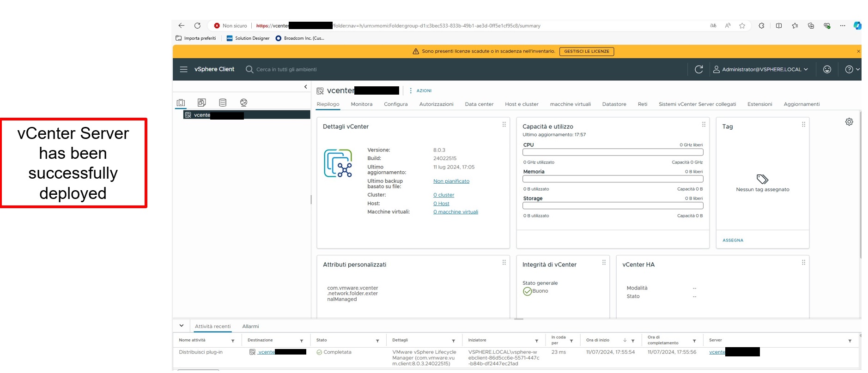This screenshot has width=868, height=373.
Task: Sort by Ora di inizio arrow
Action: pos(625,340)
